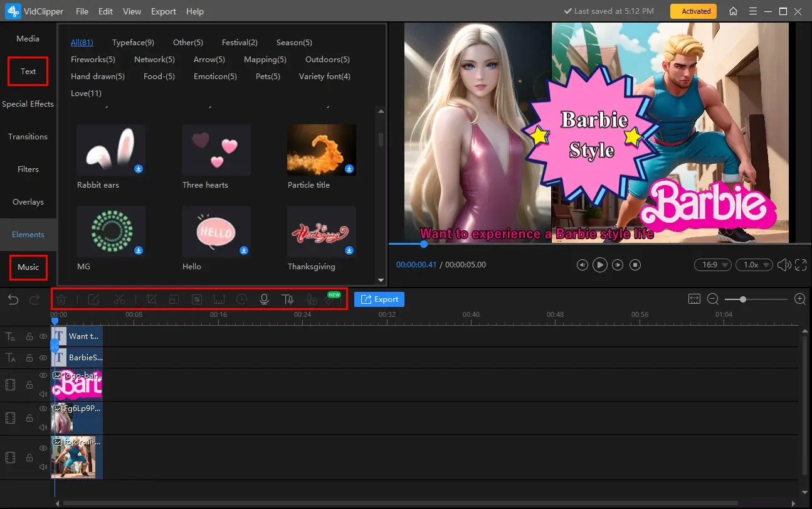Open the View menu
Viewport: 812px width, 509px height.
[132, 11]
